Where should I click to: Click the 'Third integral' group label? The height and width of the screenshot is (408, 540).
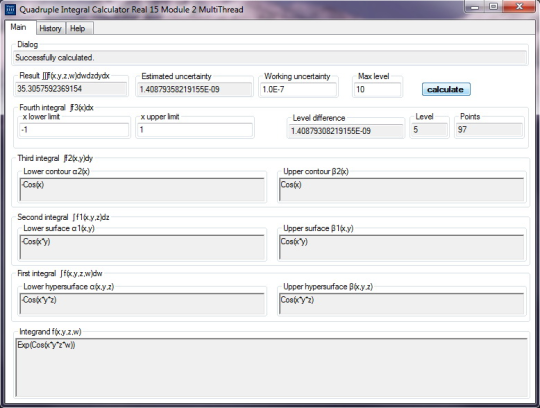(x=55, y=158)
